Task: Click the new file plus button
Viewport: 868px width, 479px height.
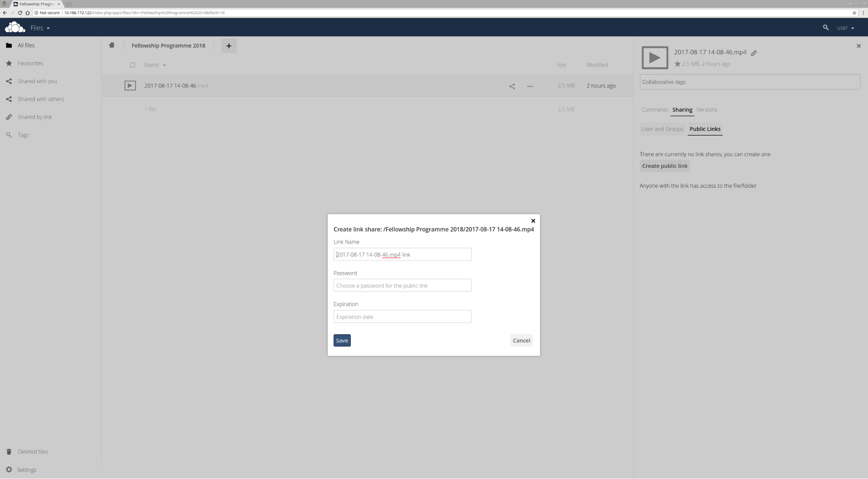Action: pos(229,46)
